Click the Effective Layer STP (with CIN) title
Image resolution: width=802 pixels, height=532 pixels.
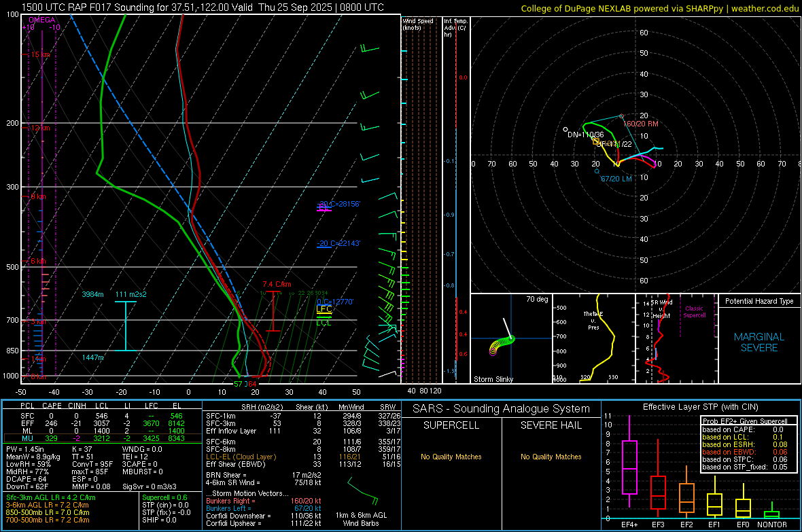tap(700, 407)
